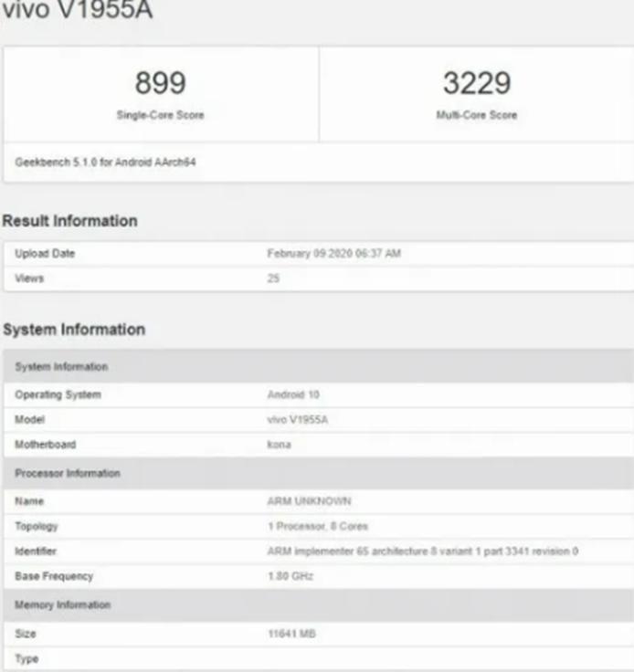Image resolution: width=634 pixels, height=672 pixels.
Task: Select the 1.80 GHz frequency value
Action: 291,576
